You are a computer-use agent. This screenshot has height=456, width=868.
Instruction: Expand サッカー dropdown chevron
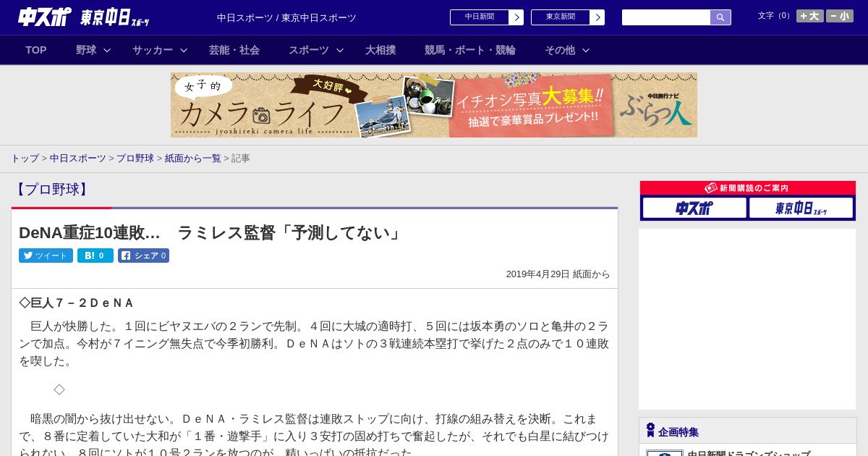[x=184, y=50]
